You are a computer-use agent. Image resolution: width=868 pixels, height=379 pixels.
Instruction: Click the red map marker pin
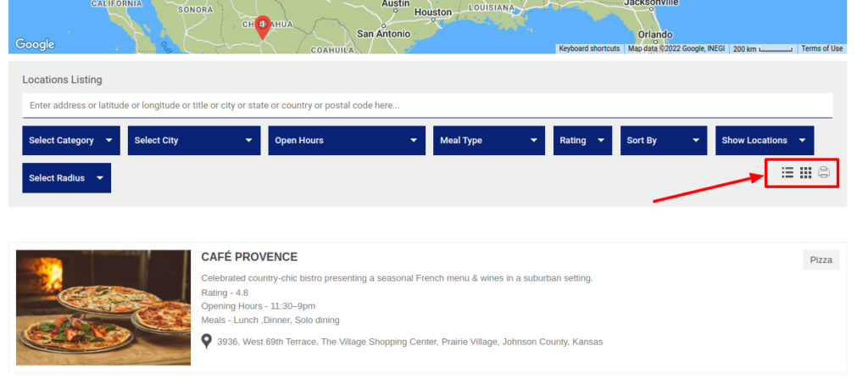(x=263, y=27)
